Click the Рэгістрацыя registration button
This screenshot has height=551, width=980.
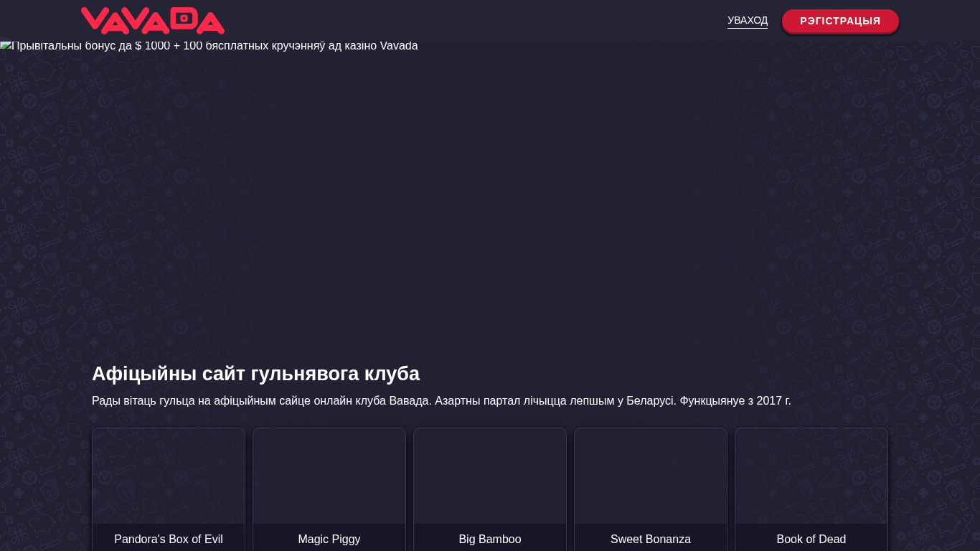click(840, 21)
